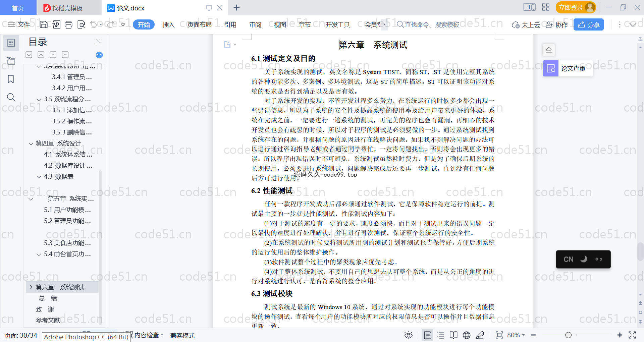644x342 pixels.
Task: Click the 立即登录 login button
Action: point(576,7)
